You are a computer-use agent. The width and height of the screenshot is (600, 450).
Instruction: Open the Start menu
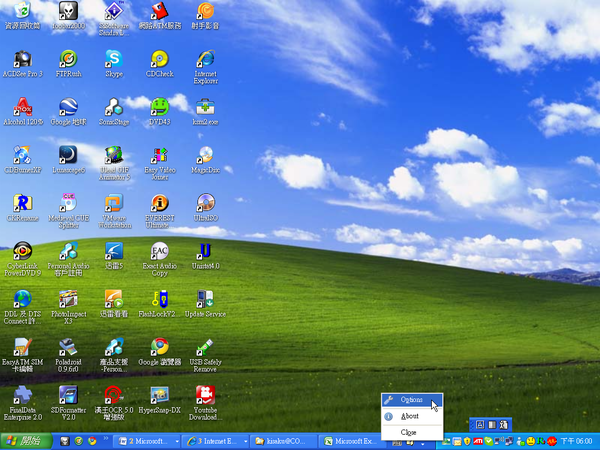click(26, 441)
